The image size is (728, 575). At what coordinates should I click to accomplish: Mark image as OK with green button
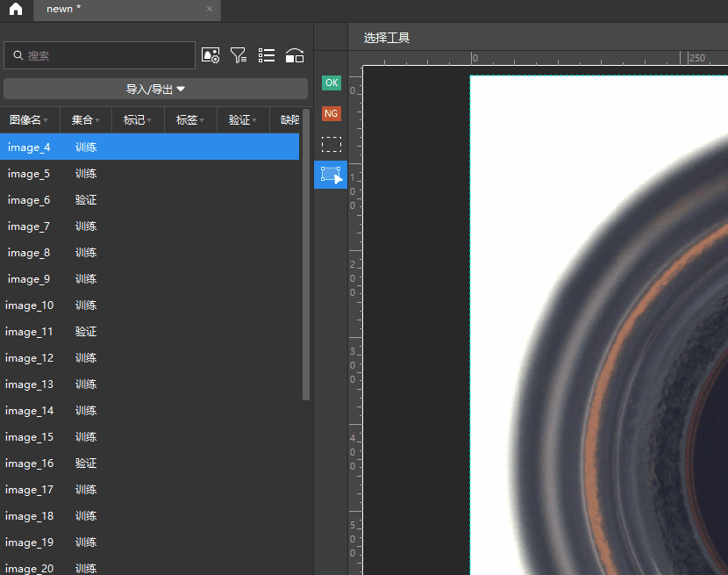pyautogui.click(x=331, y=83)
